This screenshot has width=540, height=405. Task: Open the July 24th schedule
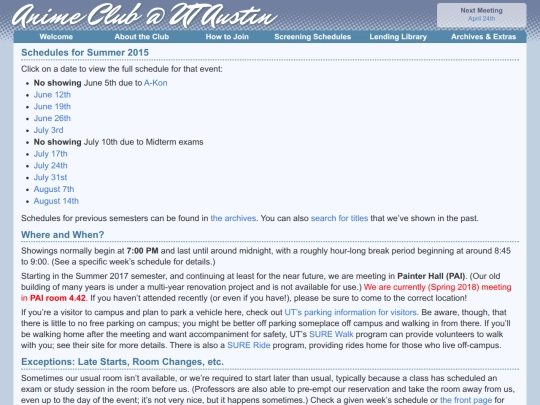click(x=51, y=166)
